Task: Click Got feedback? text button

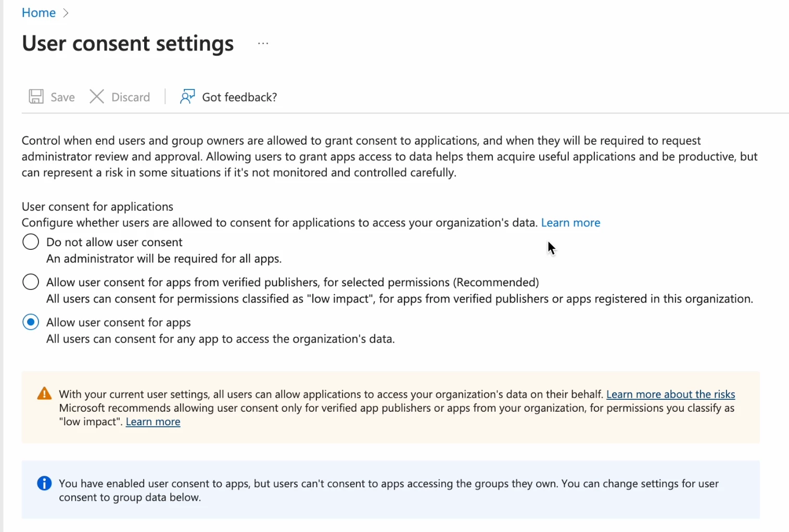Action: click(x=239, y=97)
